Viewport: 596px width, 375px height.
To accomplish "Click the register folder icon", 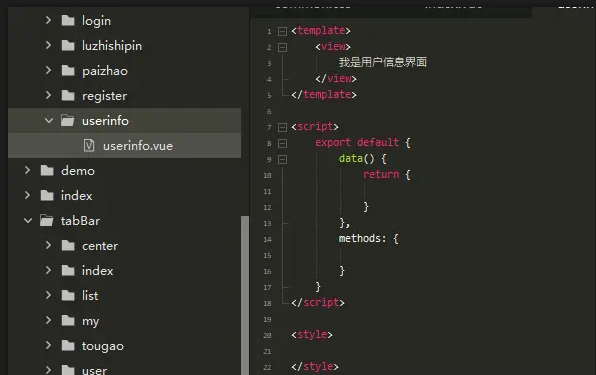I will click(x=68, y=96).
